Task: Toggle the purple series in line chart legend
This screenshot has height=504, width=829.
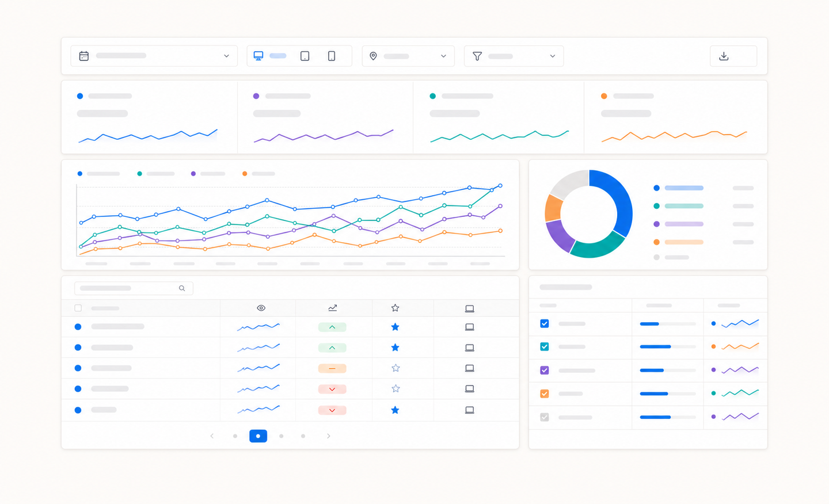Action: tap(208, 173)
